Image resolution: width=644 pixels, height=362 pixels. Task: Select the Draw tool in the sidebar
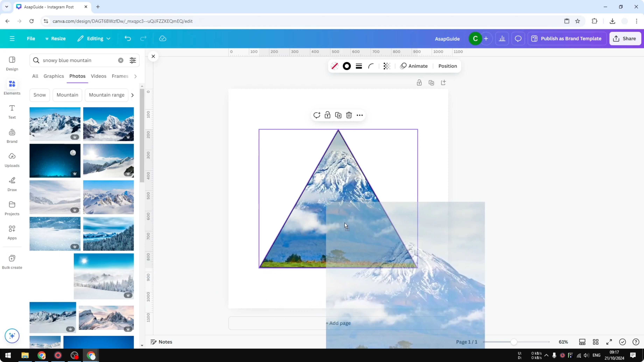coord(12,184)
